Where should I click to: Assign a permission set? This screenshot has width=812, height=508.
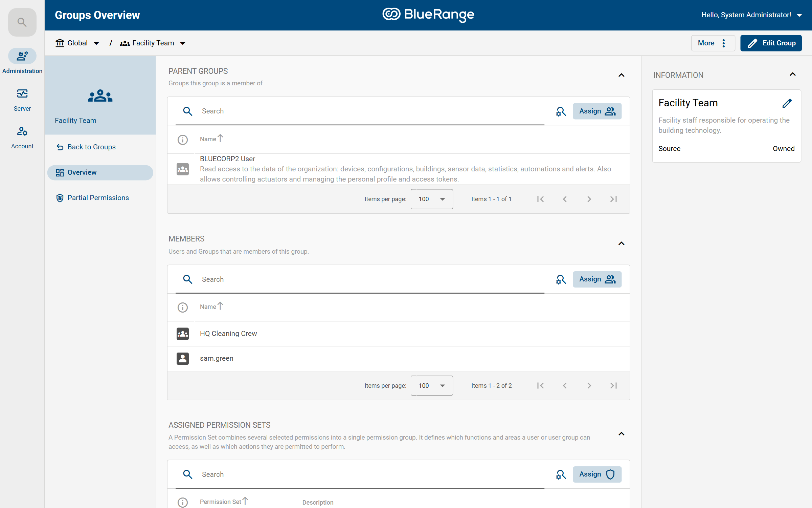(597, 474)
